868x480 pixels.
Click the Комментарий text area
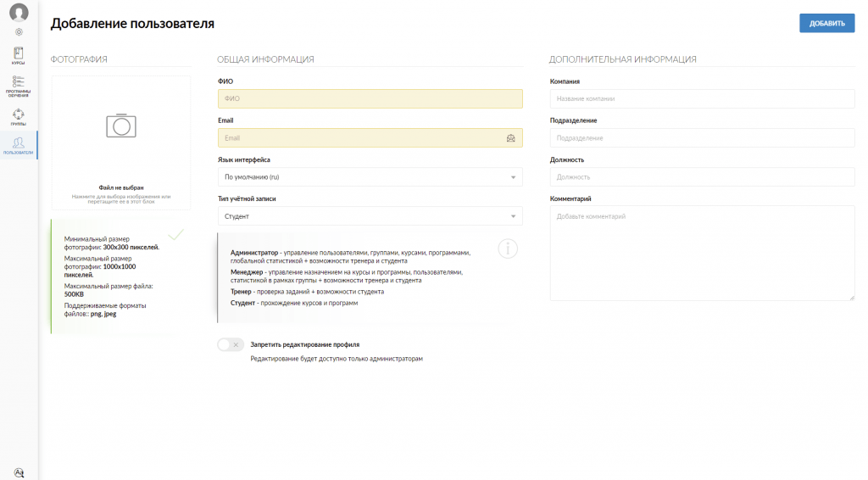(702, 253)
